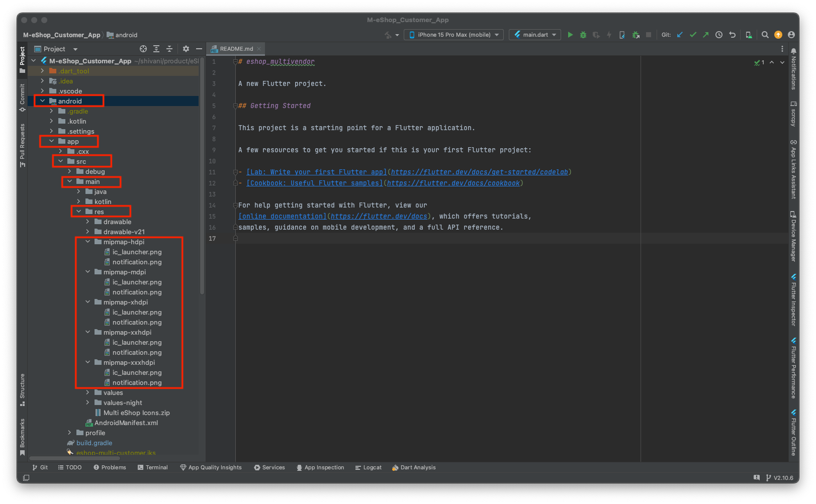The height and width of the screenshot is (504, 816).
Task: Open the iPhone 15 Pro Max device dropdown
Action: (x=454, y=35)
